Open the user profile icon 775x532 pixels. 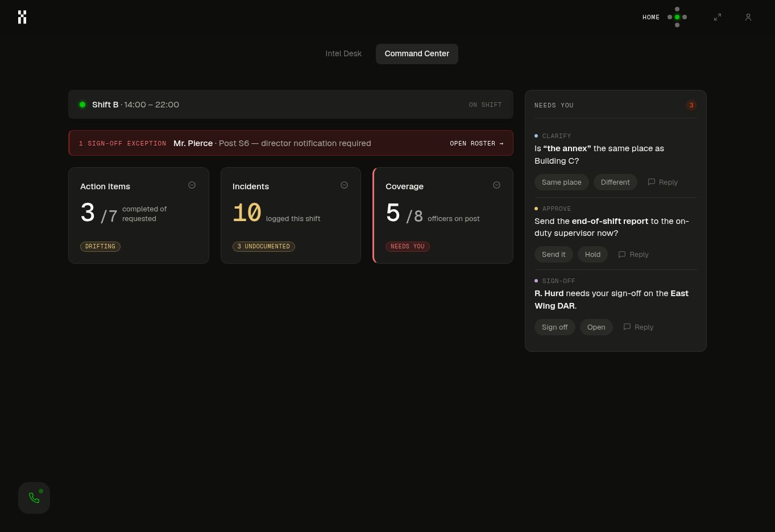[748, 17]
